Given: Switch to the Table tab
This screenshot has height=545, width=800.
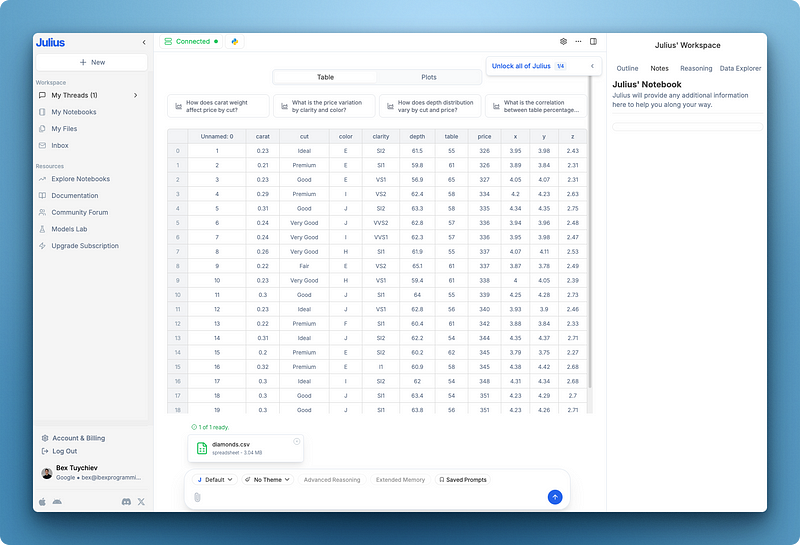Looking at the screenshot, I should point(326,77).
